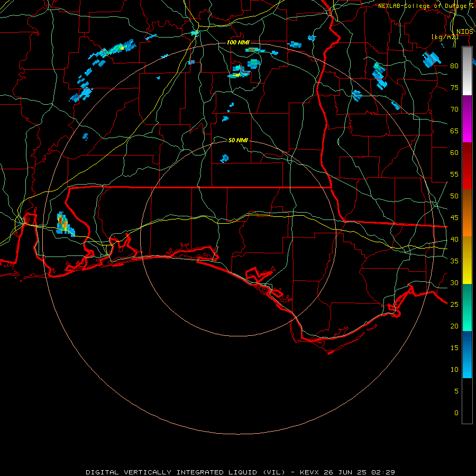The height and width of the screenshot is (476, 476).
Task: Click the color scale value 55
Action: pos(454,174)
